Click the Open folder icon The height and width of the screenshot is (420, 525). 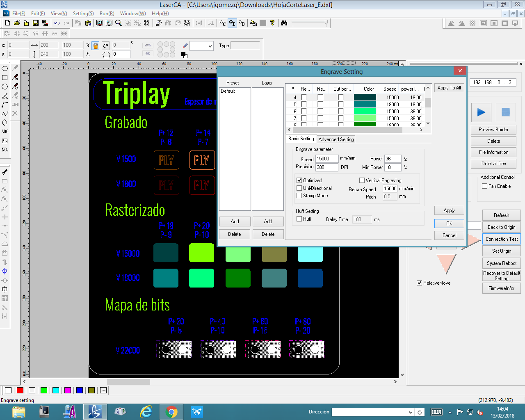(x=17, y=23)
